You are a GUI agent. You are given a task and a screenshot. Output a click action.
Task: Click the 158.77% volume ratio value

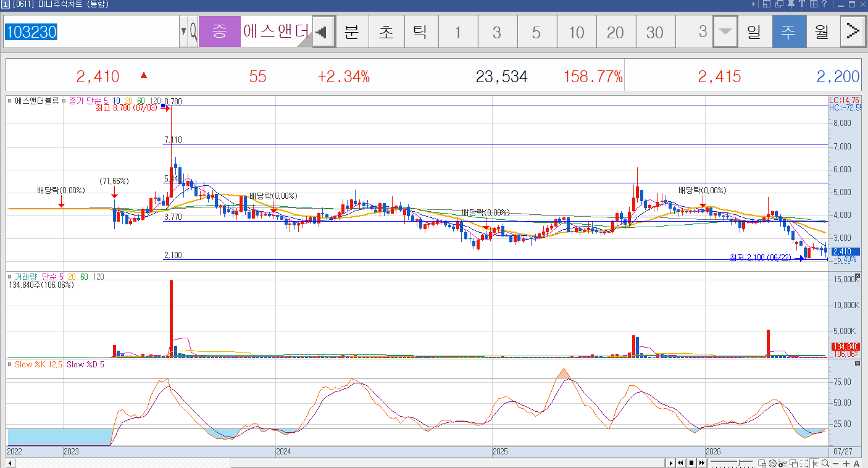593,77
